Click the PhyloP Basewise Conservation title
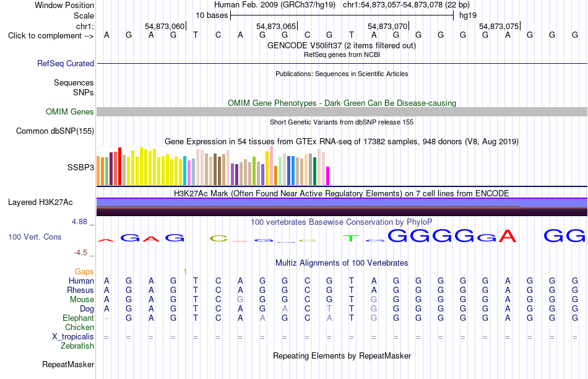The image size is (588, 379). tap(342, 222)
